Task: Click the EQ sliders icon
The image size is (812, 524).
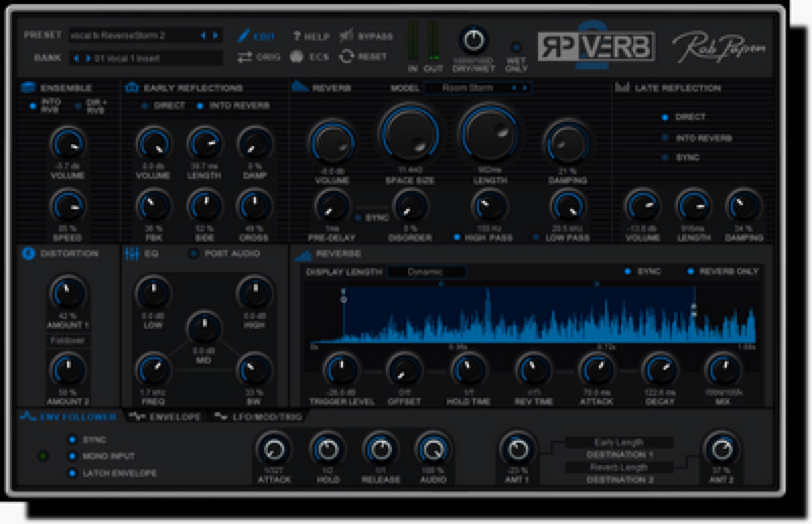Action: click(132, 253)
